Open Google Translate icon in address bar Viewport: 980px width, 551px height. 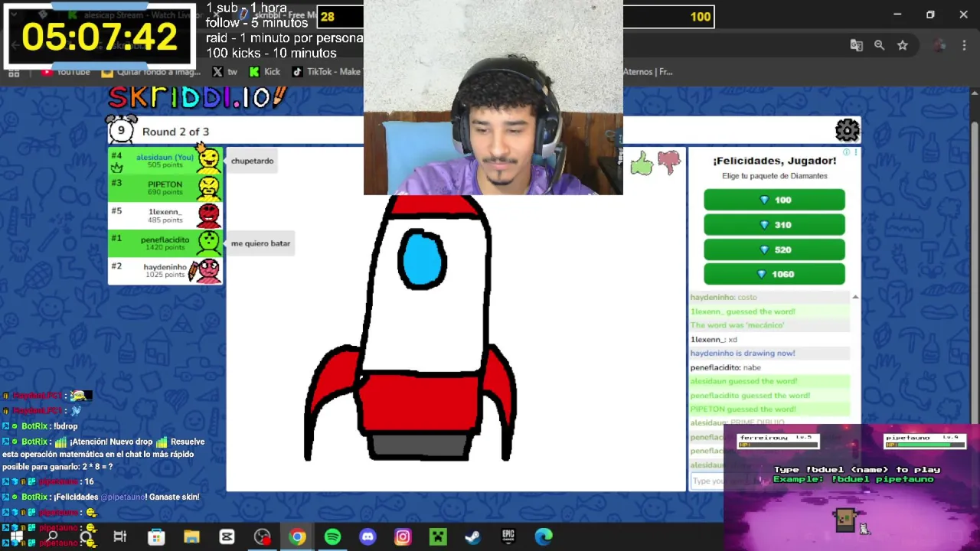(857, 45)
